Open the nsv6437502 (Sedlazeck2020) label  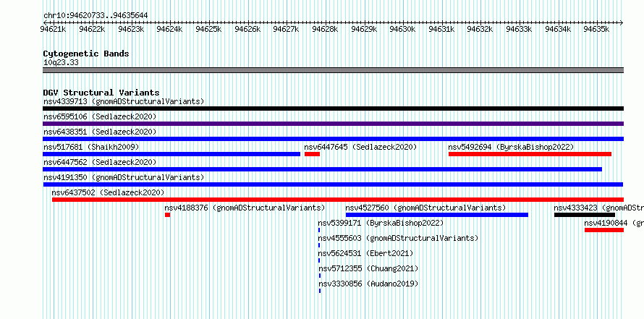(108, 192)
